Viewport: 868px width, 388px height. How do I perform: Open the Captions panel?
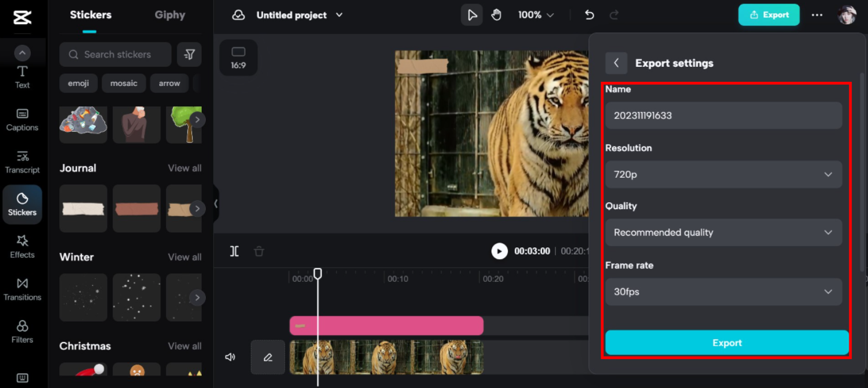[x=22, y=120]
